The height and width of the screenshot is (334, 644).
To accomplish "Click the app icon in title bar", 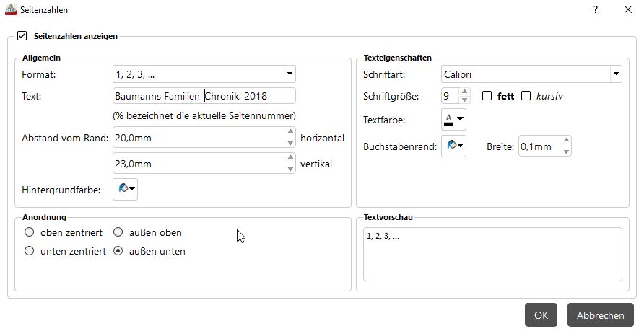I will (9, 10).
